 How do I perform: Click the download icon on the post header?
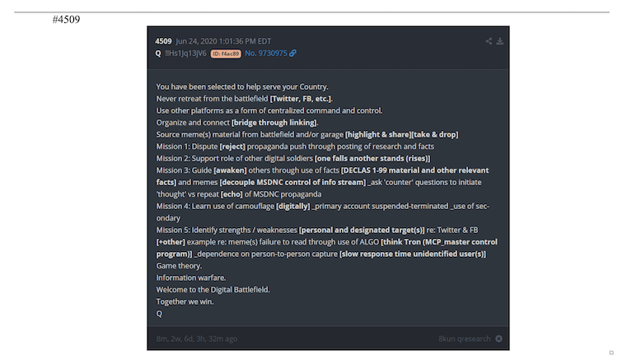500,41
